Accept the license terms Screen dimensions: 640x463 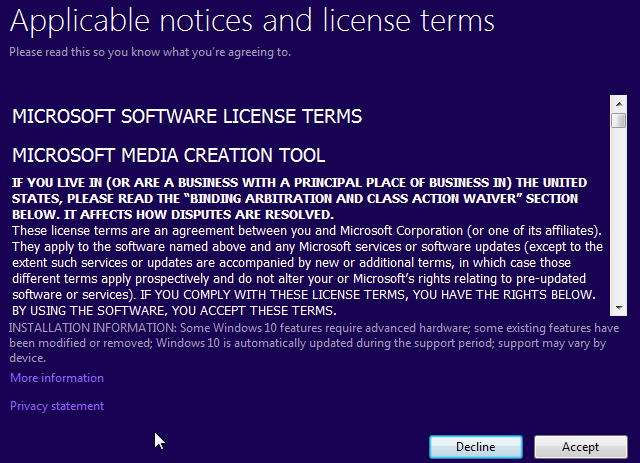pos(580,447)
